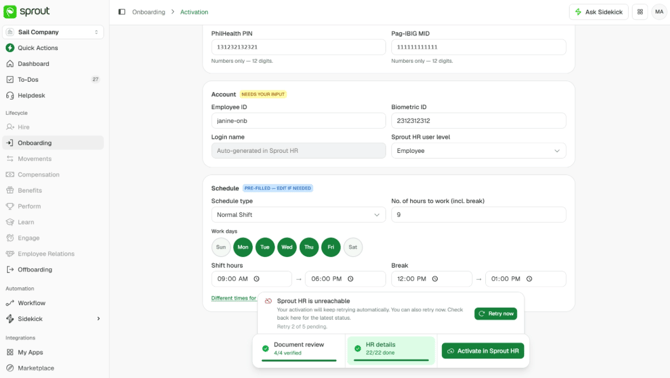Viewport: 670px width, 378px height.
Task: Collapse sidebar using panel toggle icon
Action: pos(122,12)
